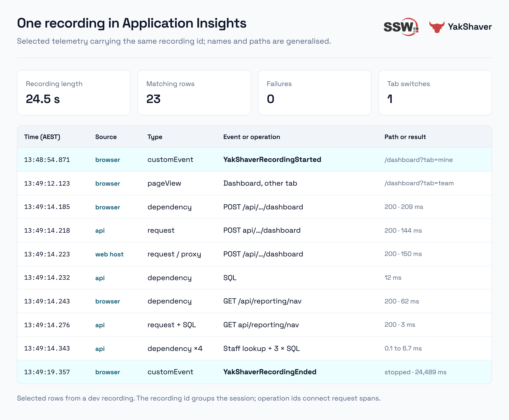Click the page title 'One recording in Application Insights'
The image size is (509, 420).
coord(132,23)
